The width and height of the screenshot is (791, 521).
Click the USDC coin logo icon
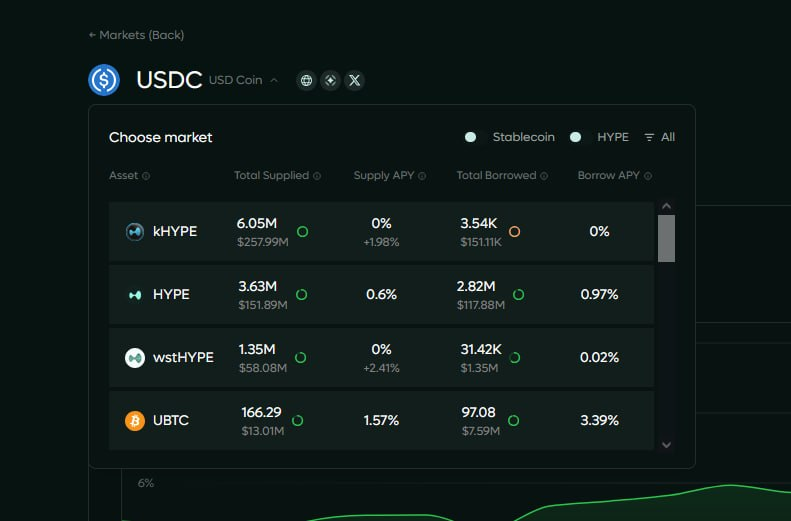(x=104, y=80)
